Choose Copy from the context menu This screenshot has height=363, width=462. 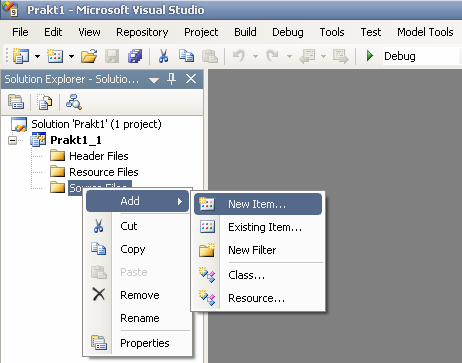tap(137, 249)
